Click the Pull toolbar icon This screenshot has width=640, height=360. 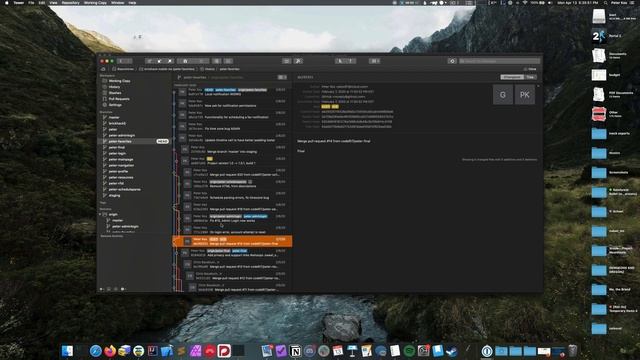point(160,61)
